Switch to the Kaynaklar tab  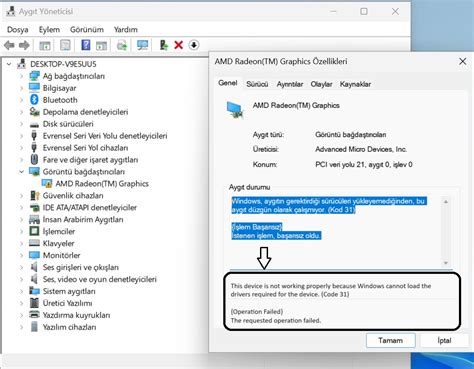(x=355, y=84)
